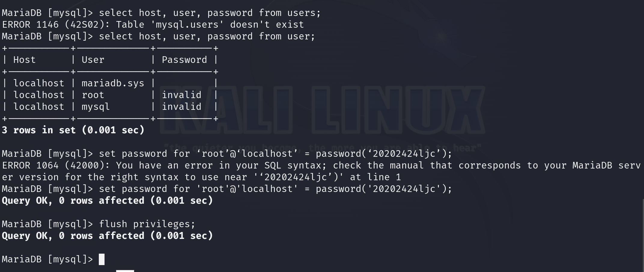Click the 'Query OK' line below the set password command
This screenshot has height=272, width=644.
tap(107, 201)
